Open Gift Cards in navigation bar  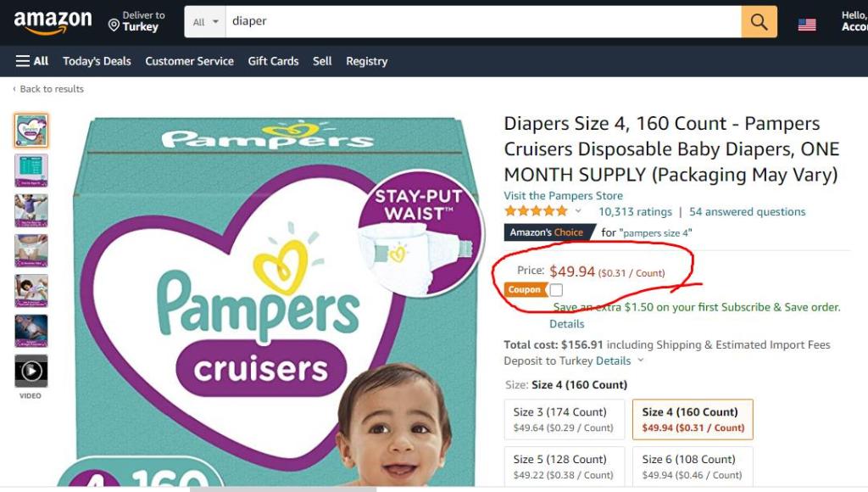tap(273, 61)
